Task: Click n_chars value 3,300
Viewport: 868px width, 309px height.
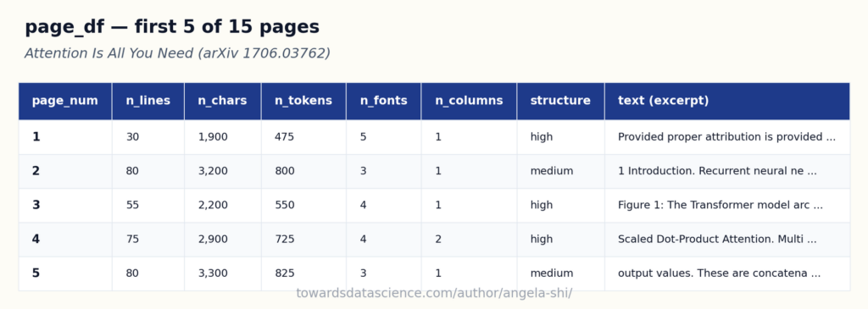Action: pyautogui.click(x=213, y=273)
